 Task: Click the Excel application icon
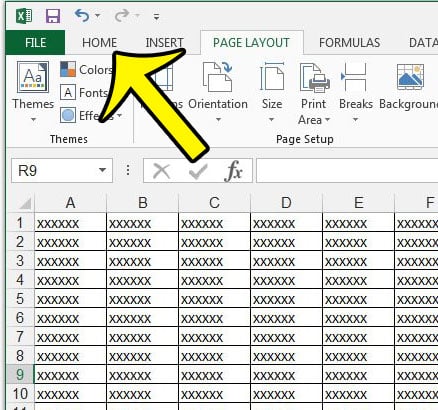click(x=24, y=16)
